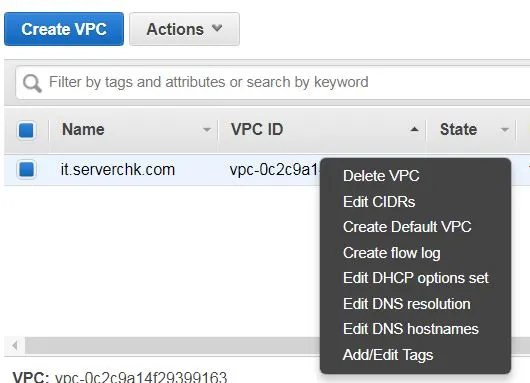This screenshot has height=383, width=530.
Task: Toggle the it.serverchk.com row checkbox
Action: pos(26,169)
